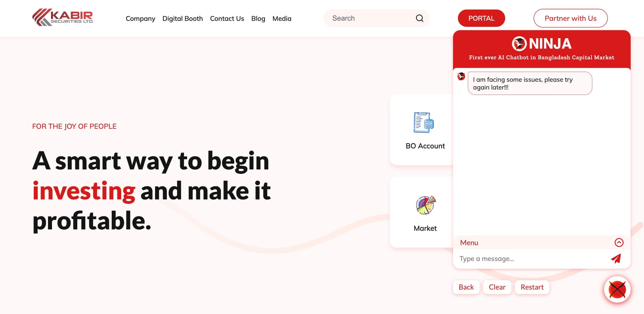Click the search magnifier icon
The height and width of the screenshot is (314, 644).
click(x=419, y=18)
